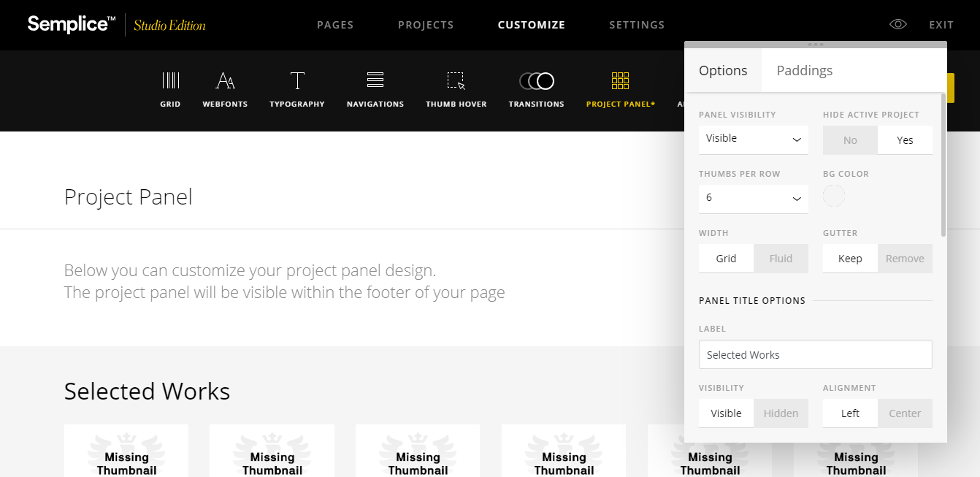Open the Settings menu in top navigation
Screen dimensions: 980x477
coord(636,24)
